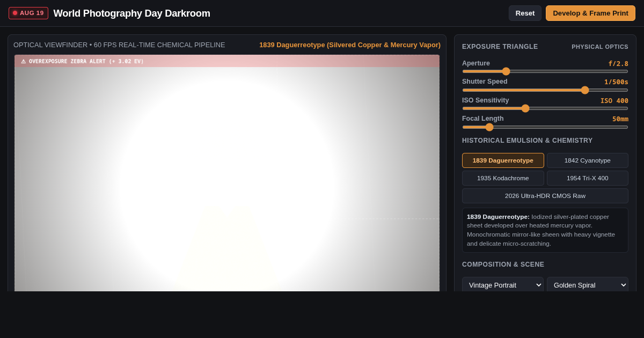The image size is (644, 338).
Task: Click the orange Daguerreotype viewfinder label
Action: click(350, 45)
